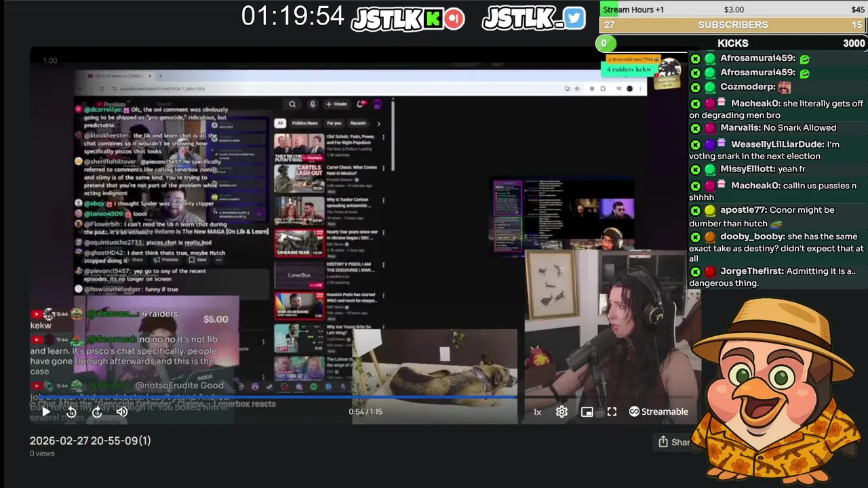
Task: Click the YouTube voice search microphone
Action: coord(313,104)
